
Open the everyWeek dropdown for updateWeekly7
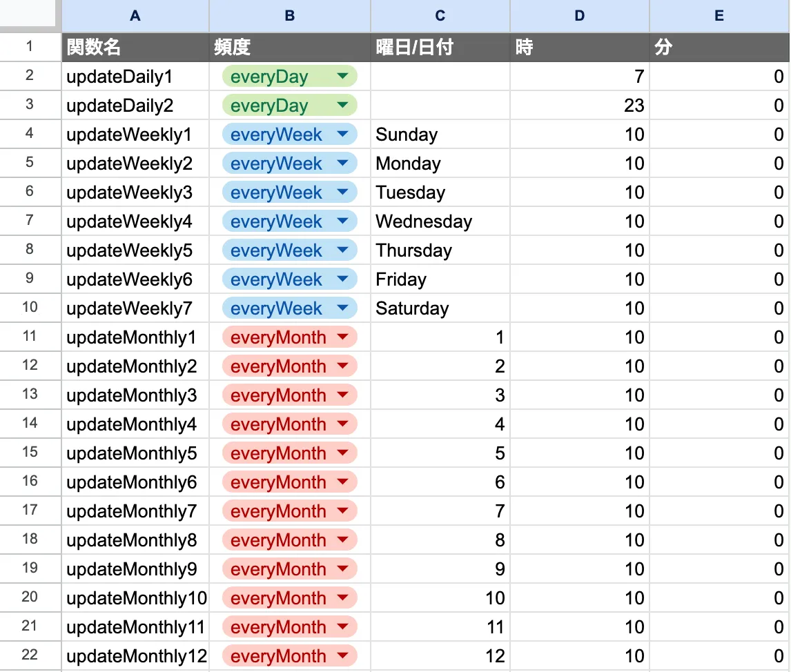click(x=342, y=308)
